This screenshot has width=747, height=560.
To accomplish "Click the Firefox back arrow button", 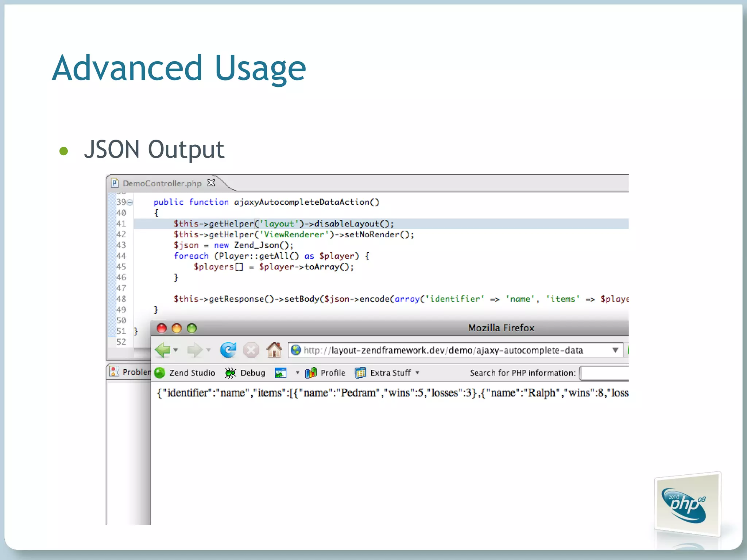I will [x=162, y=350].
